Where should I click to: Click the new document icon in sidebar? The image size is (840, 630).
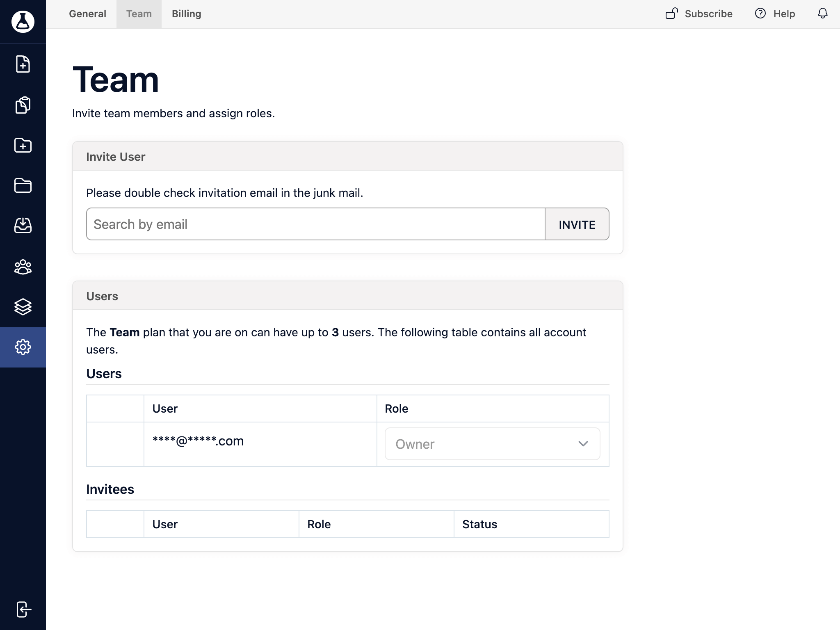(x=23, y=65)
